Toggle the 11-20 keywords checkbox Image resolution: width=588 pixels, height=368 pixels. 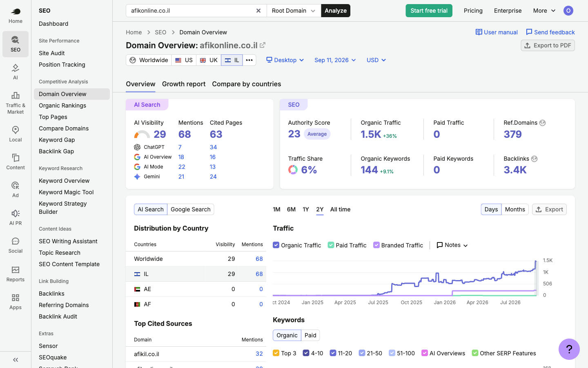333,353
